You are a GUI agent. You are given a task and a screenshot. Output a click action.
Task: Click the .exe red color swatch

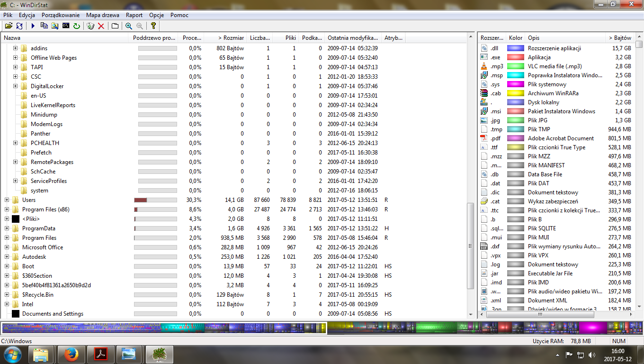(x=516, y=57)
